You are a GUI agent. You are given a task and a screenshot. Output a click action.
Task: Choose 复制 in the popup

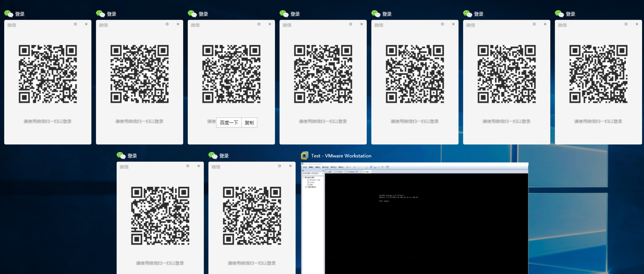[x=249, y=122]
